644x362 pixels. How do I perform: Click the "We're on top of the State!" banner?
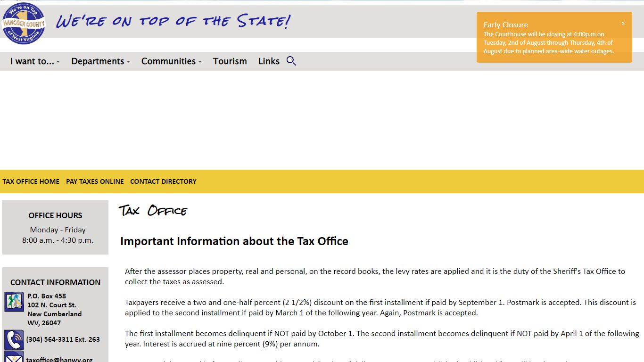pos(173,21)
